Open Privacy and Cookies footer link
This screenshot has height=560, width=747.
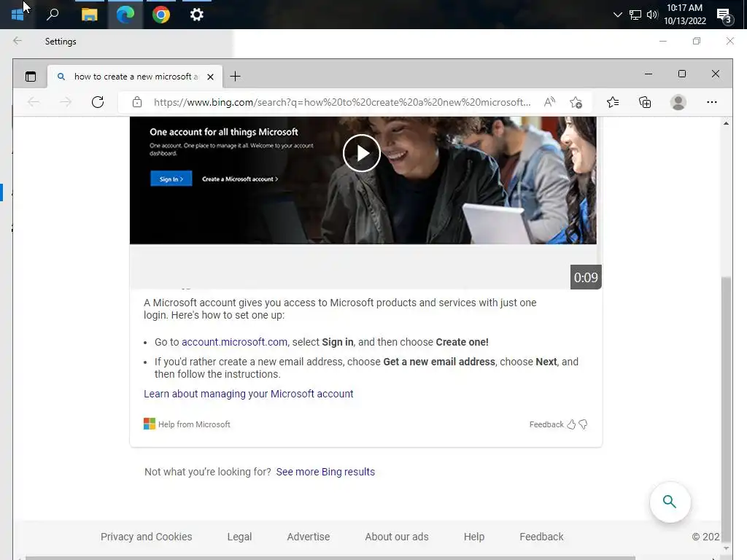146,537
